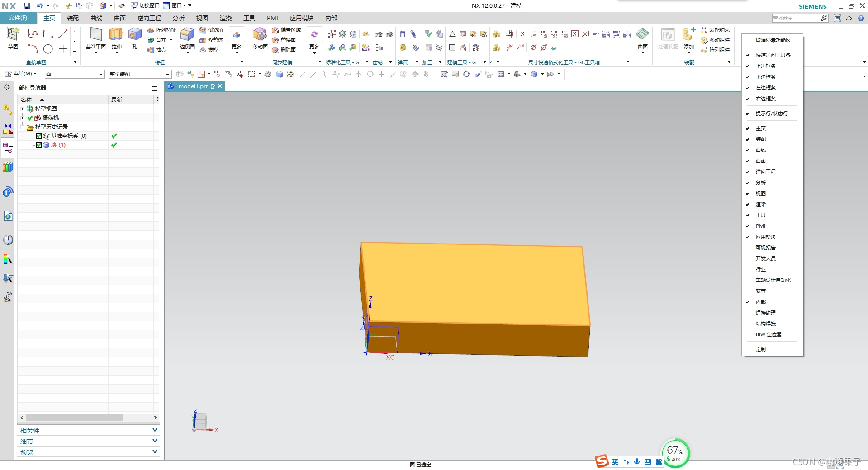Expand the 相关性 panel
The height and width of the screenshot is (470, 868).
click(x=89, y=430)
